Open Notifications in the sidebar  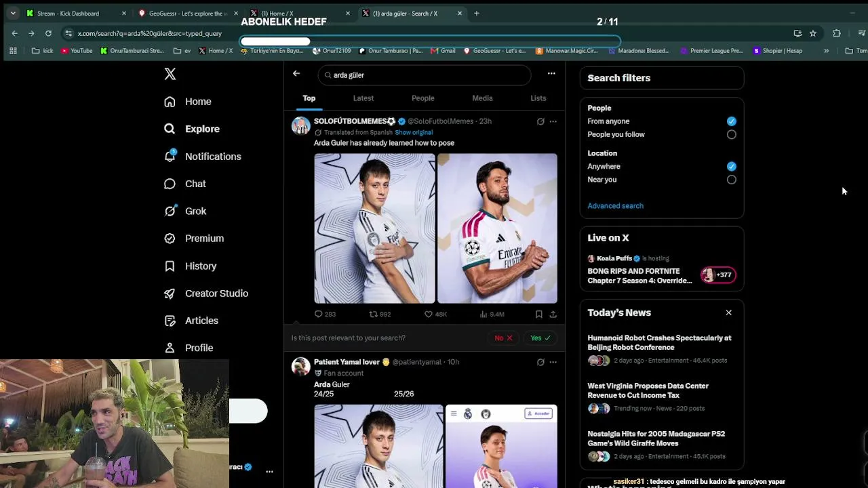[203, 157]
